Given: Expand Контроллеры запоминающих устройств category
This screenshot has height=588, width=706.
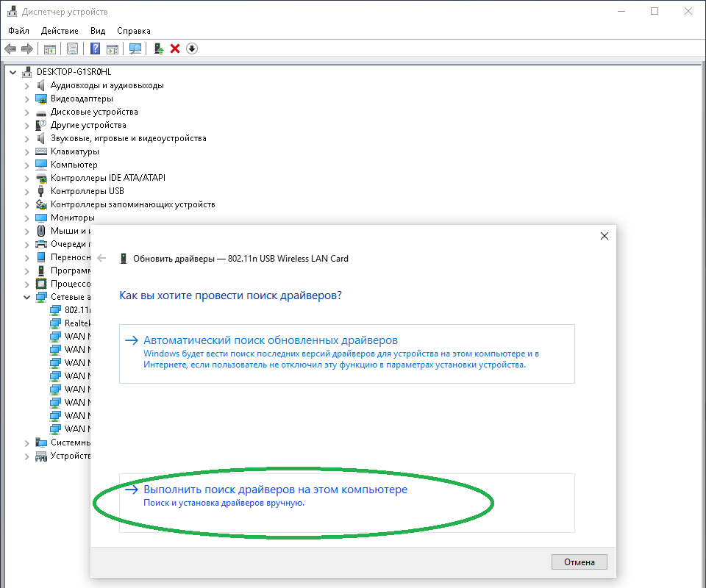Looking at the screenshot, I should pos(26,205).
